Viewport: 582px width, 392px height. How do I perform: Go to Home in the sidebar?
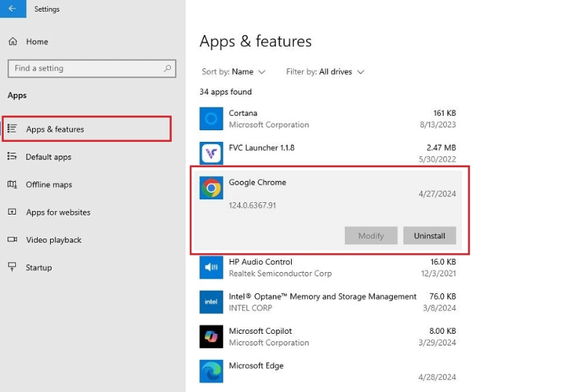coord(36,41)
